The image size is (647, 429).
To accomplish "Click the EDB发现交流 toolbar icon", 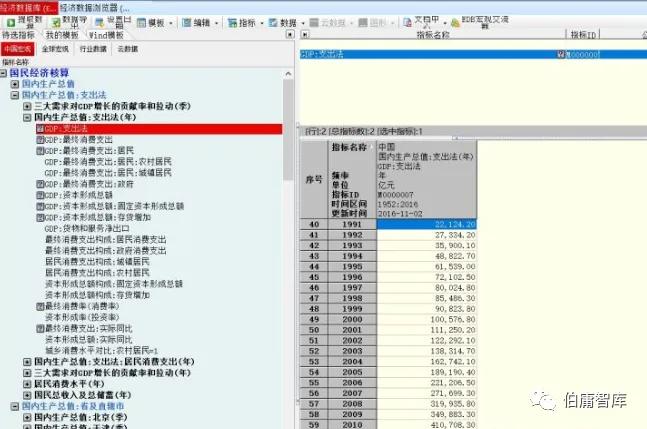I will [x=455, y=23].
